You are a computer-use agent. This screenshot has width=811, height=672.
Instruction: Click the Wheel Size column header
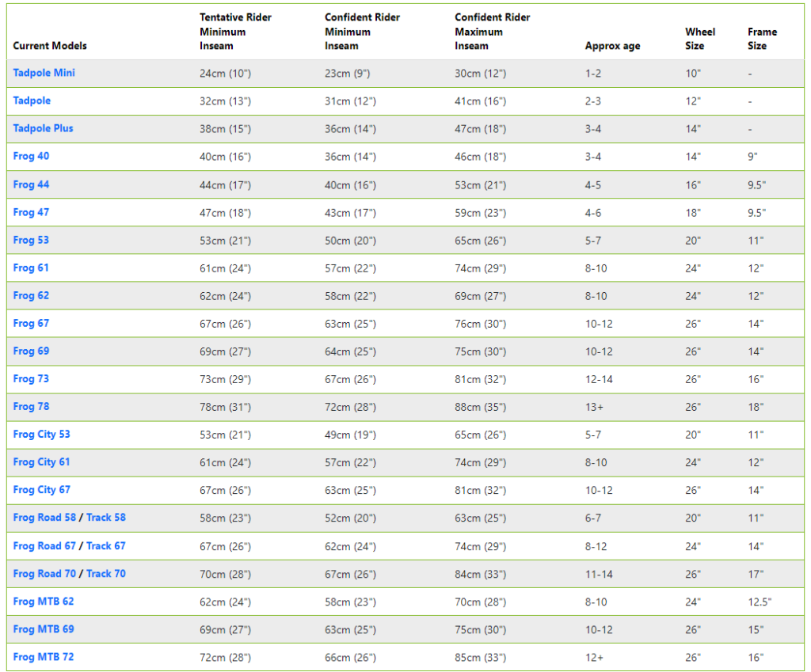[700, 39]
